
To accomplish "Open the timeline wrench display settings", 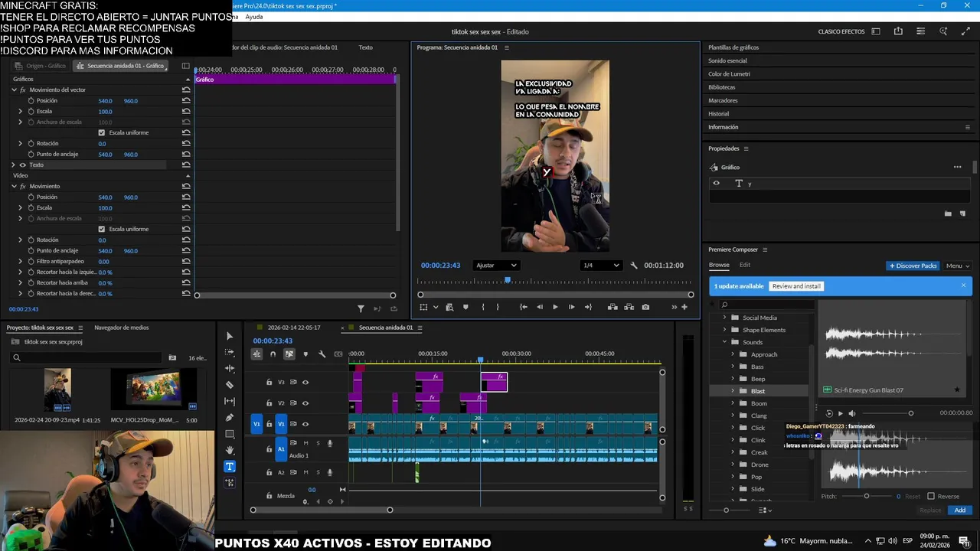I will click(322, 354).
